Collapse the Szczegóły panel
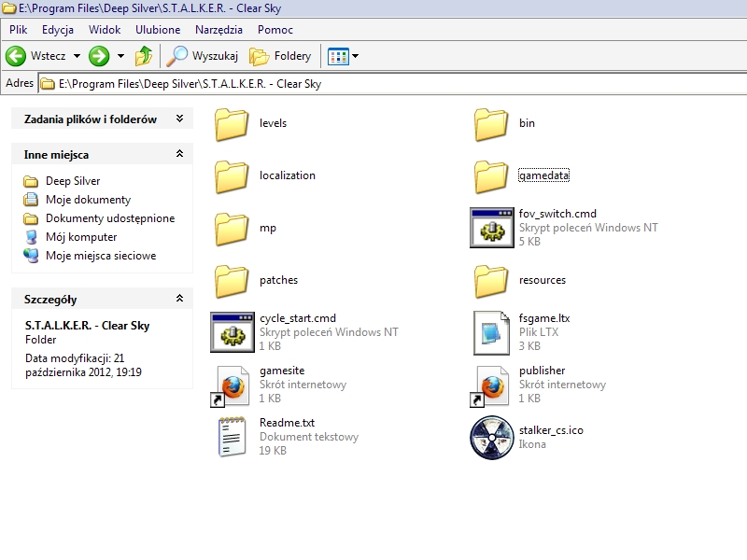 pos(179,298)
